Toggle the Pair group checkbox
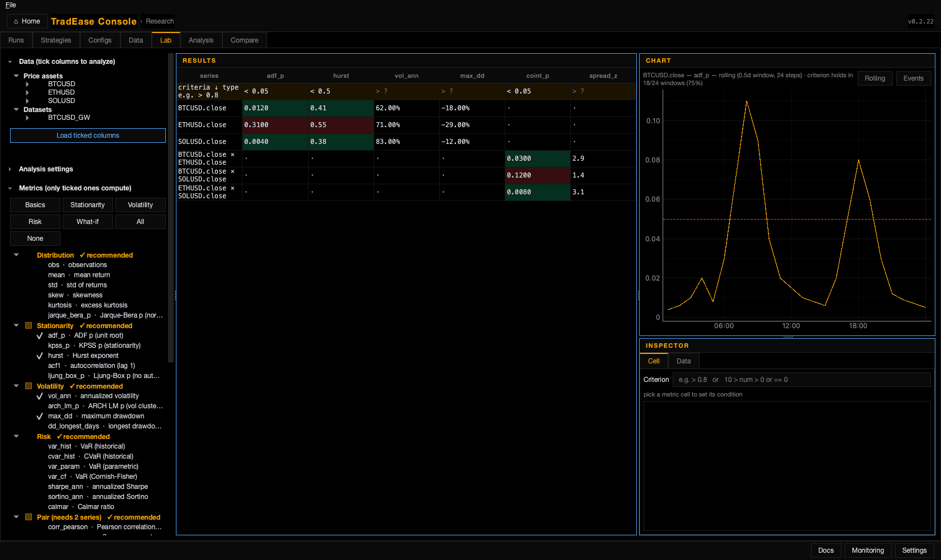This screenshot has width=941, height=560. [x=29, y=517]
